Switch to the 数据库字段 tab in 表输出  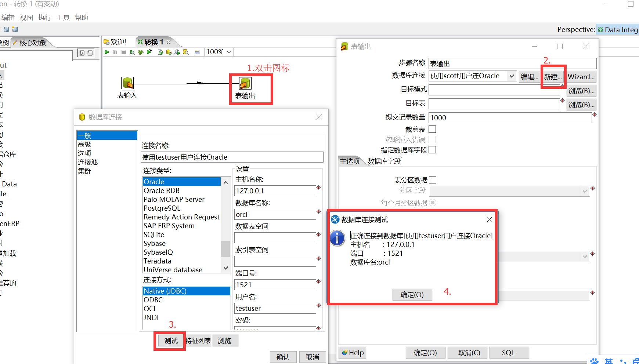[384, 161]
